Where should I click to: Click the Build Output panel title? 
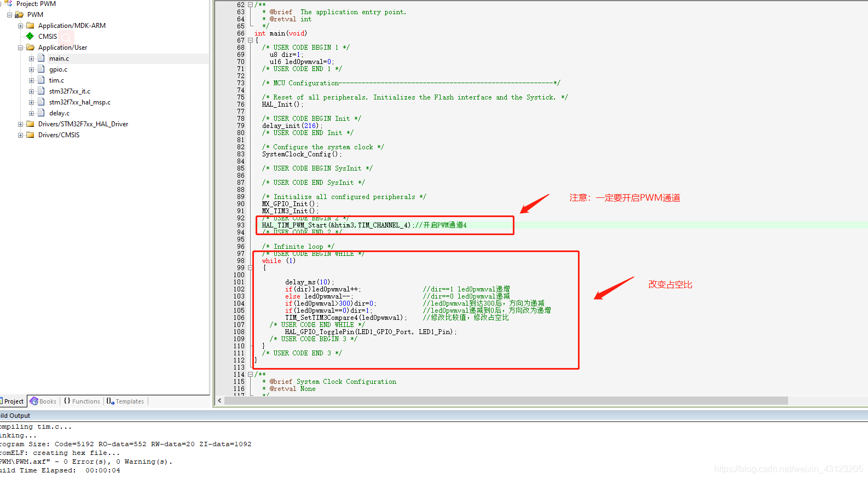coord(15,416)
